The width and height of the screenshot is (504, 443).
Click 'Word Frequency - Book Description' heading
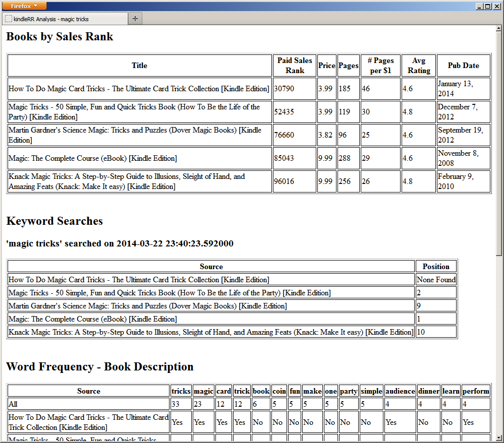(100, 366)
